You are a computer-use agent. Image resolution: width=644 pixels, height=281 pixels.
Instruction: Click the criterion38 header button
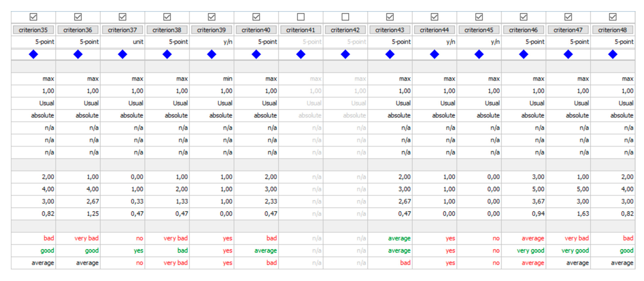tap(167, 30)
